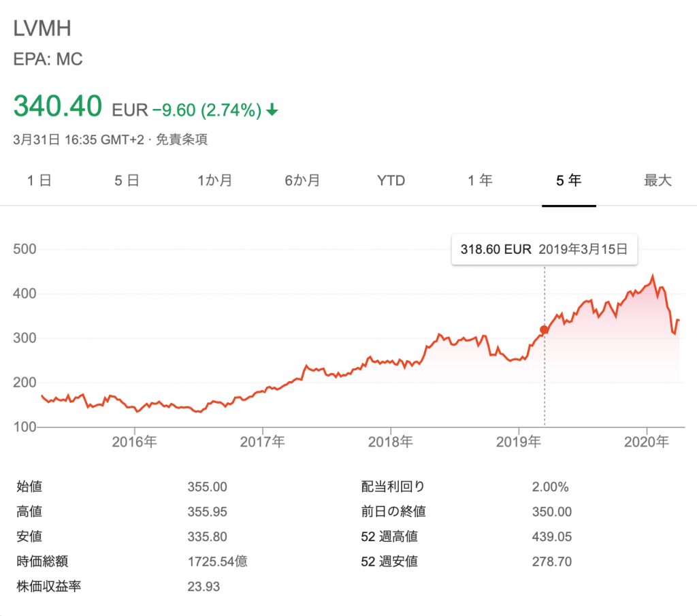Click the 時価総額 label
Image resolution: width=697 pixels, height=616 pixels.
pyautogui.click(x=42, y=562)
